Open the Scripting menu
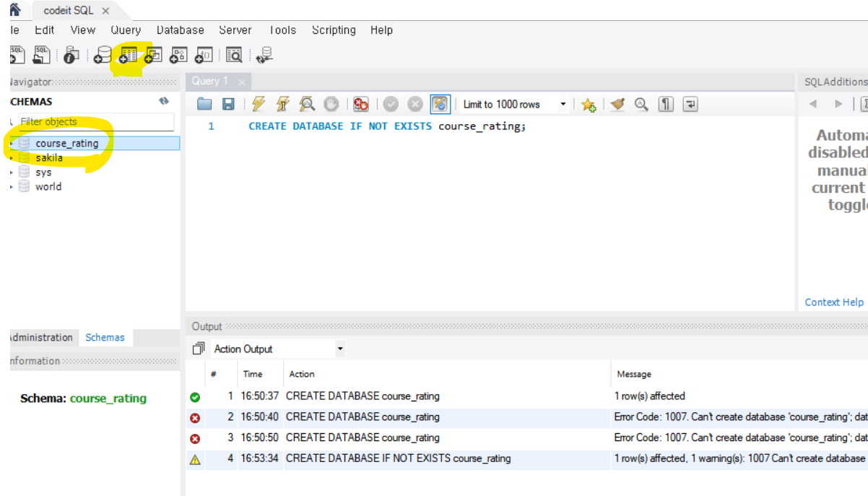Screen dimensions: 868x496 tap(334, 30)
